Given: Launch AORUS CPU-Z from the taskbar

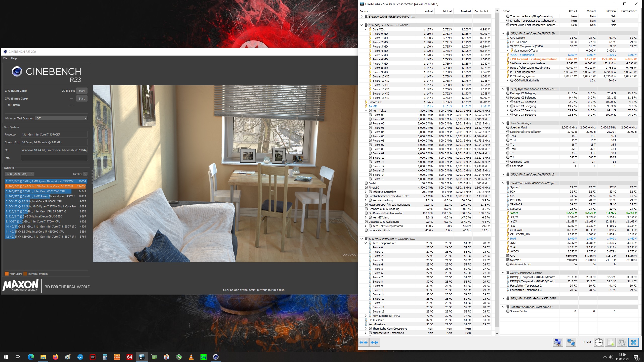Looking at the screenshot, I should tap(117, 357).
